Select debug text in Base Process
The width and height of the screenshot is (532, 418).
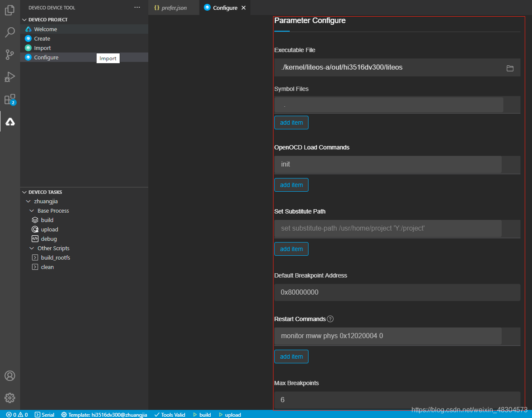tap(49, 239)
